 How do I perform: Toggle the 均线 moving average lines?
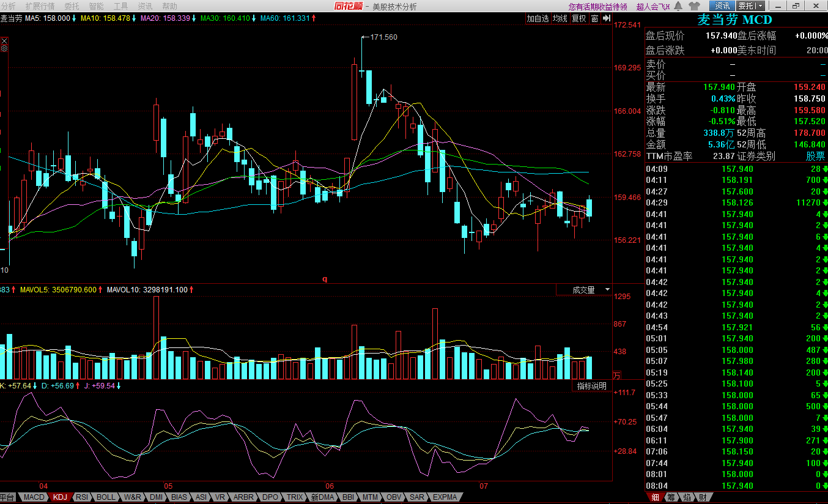pos(560,18)
